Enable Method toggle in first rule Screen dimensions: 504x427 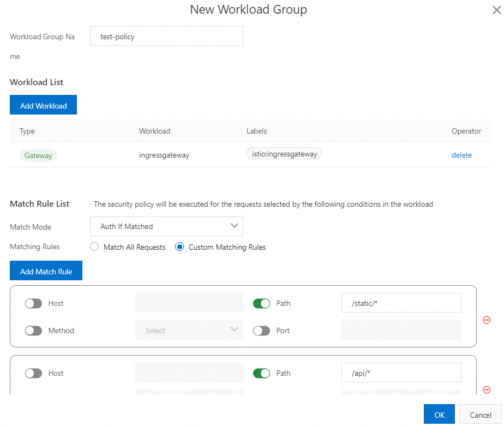pyautogui.click(x=33, y=330)
